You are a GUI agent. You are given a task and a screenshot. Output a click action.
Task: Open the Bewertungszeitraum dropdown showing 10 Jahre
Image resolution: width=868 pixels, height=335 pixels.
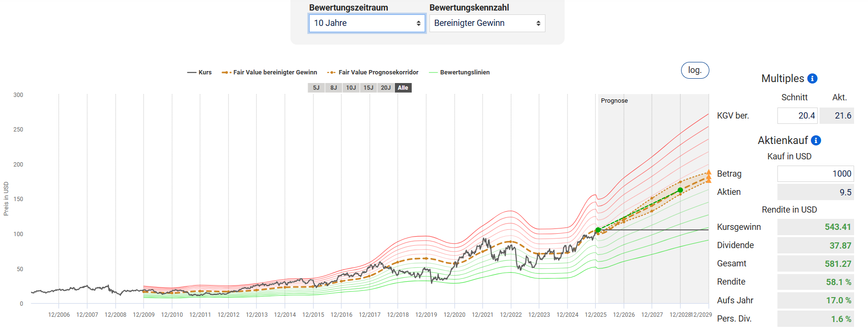point(367,23)
